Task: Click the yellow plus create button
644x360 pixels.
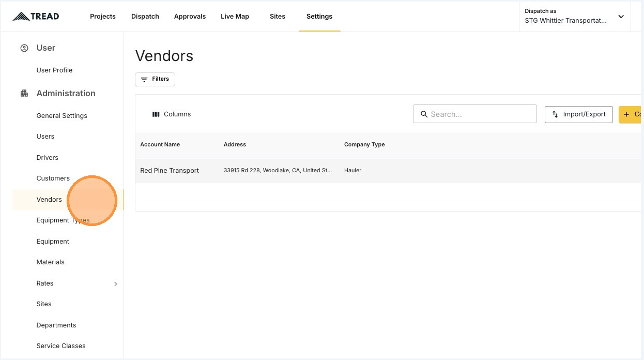Action: (x=630, y=114)
